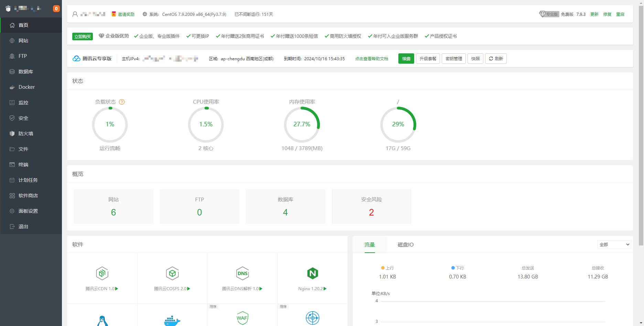Open the 首页 home icon in sidebar
This screenshot has height=326, width=644.
point(12,25)
